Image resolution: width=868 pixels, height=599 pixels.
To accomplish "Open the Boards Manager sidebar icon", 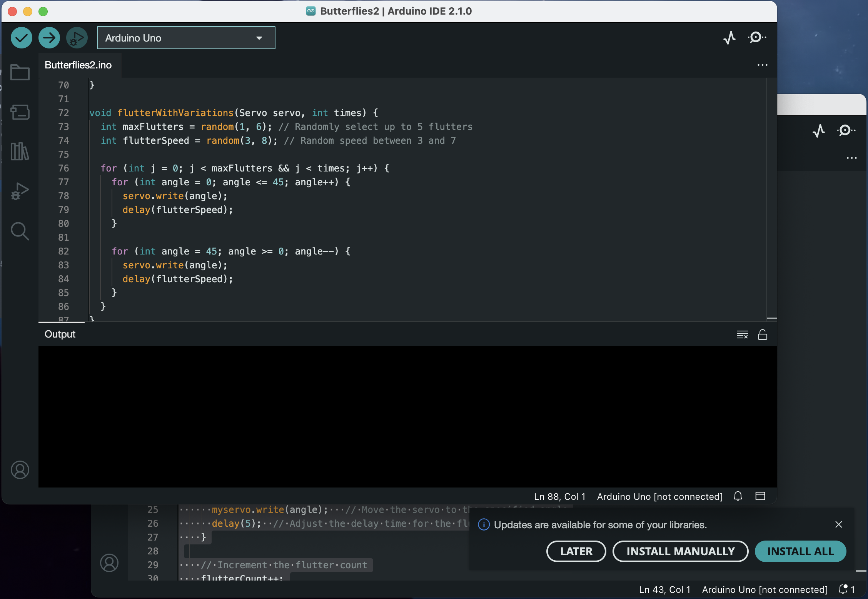I will (20, 112).
